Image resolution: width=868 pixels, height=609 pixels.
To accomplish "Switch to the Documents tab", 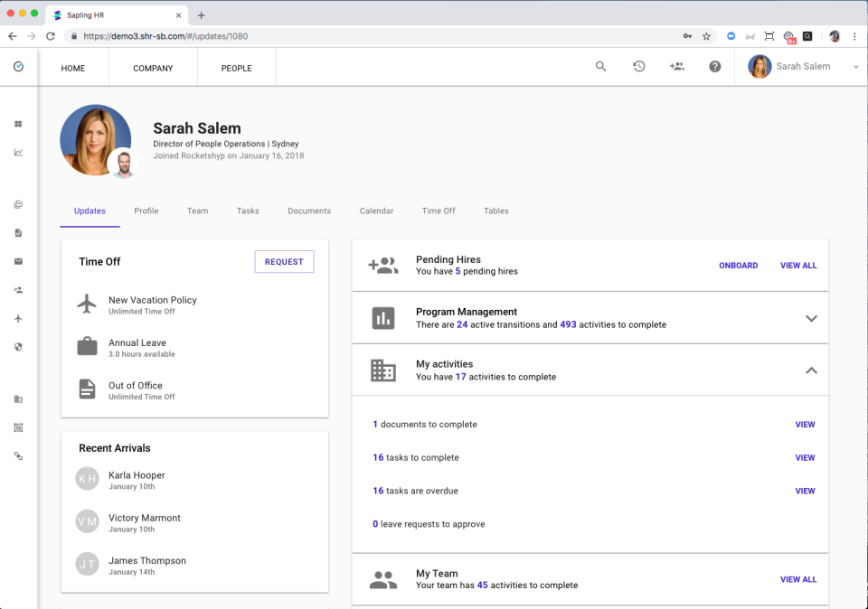I will coord(309,211).
